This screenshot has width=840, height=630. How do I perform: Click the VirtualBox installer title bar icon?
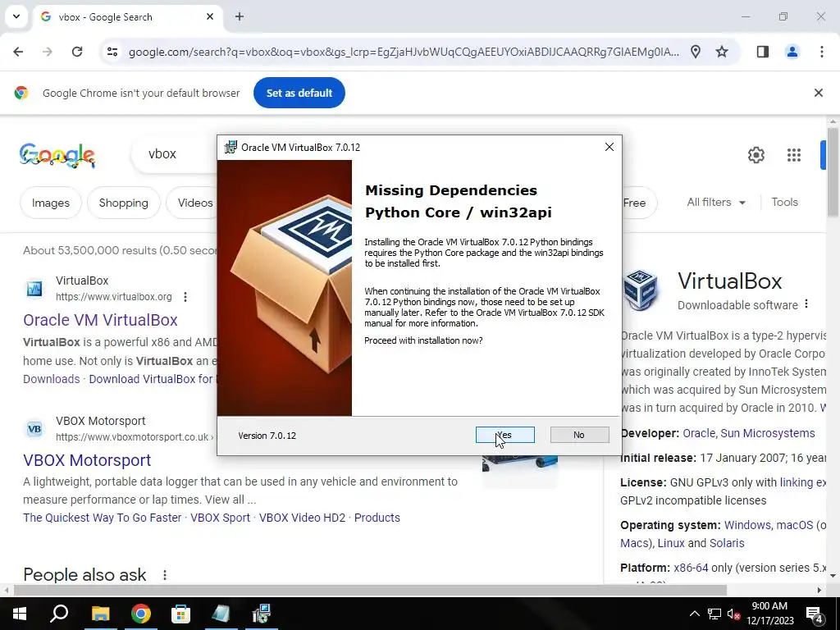pyautogui.click(x=231, y=148)
